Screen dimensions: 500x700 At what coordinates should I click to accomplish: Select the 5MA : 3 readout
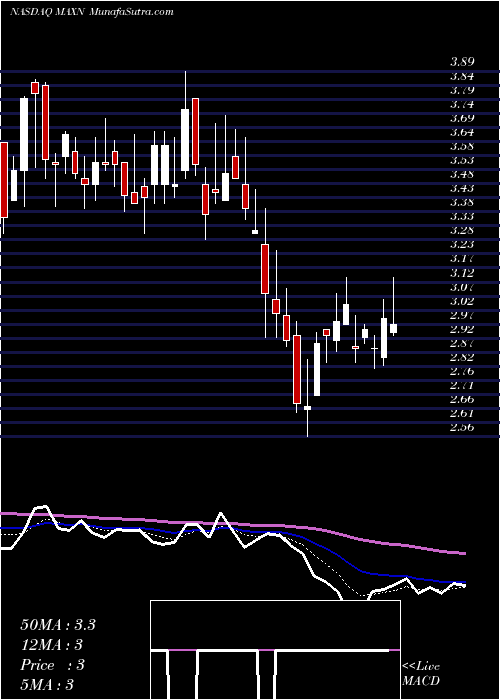click(x=46, y=685)
